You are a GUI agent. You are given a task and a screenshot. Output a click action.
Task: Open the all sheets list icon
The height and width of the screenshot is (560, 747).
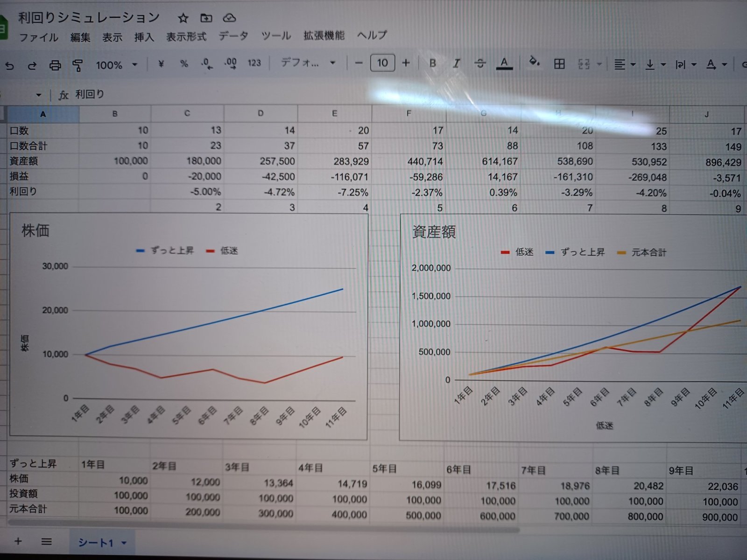point(46,542)
